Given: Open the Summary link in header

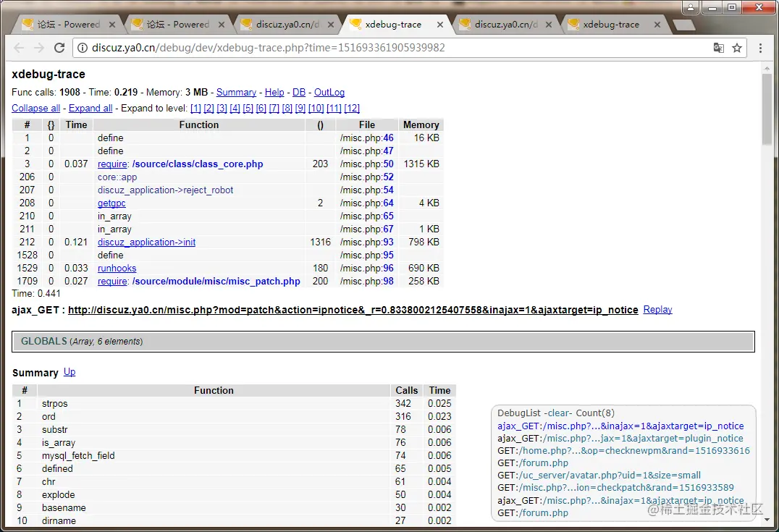Looking at the screenshot, I should click(236, 93).
